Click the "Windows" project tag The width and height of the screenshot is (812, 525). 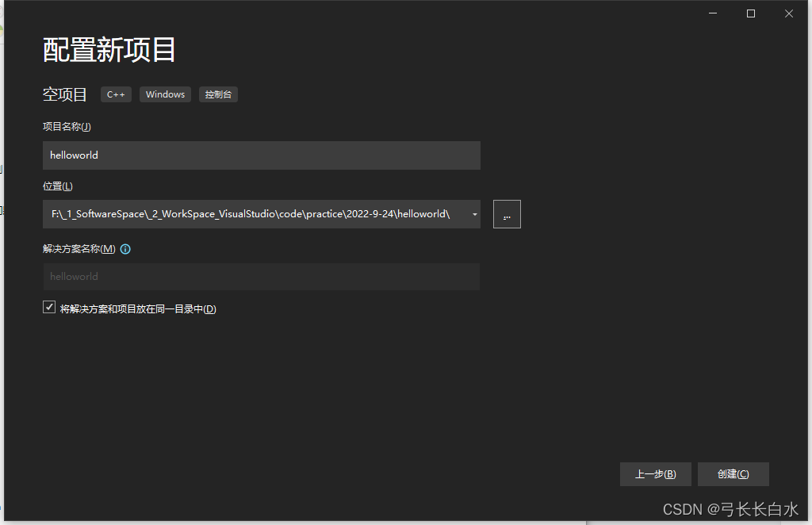(165, 94)
